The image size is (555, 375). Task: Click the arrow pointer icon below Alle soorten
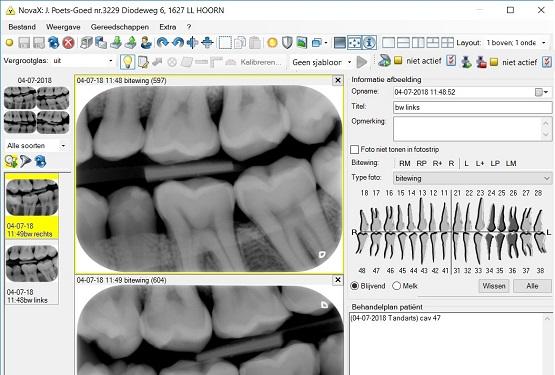click(x=25, y=161)
